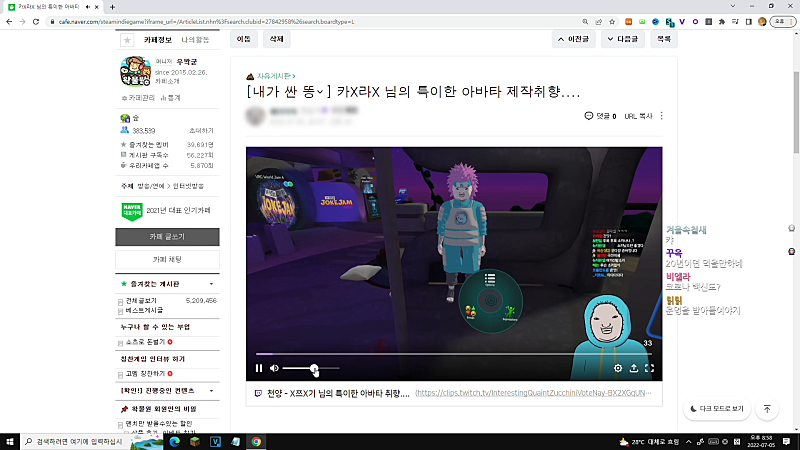This screenshot has height=450, width=800.
Task: Open a new browser tab with plus
Action: coord(112,7)
